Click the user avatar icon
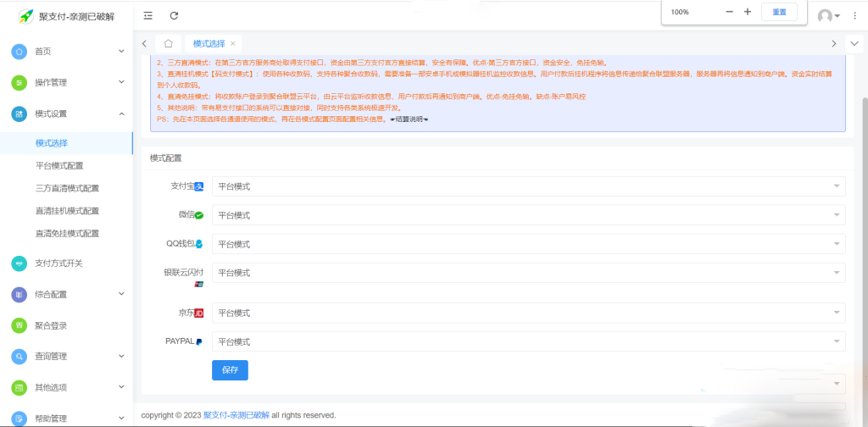 click(x=825, y=16)
